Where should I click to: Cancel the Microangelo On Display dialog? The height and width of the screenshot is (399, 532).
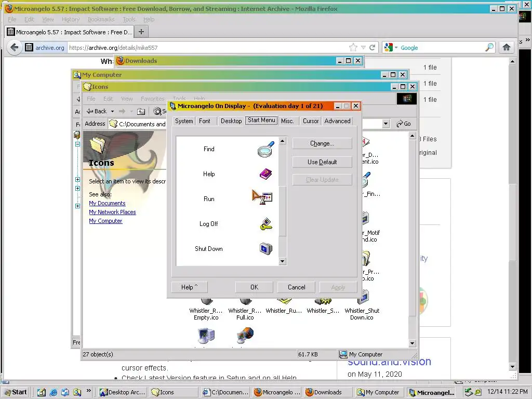click(296, 287)
